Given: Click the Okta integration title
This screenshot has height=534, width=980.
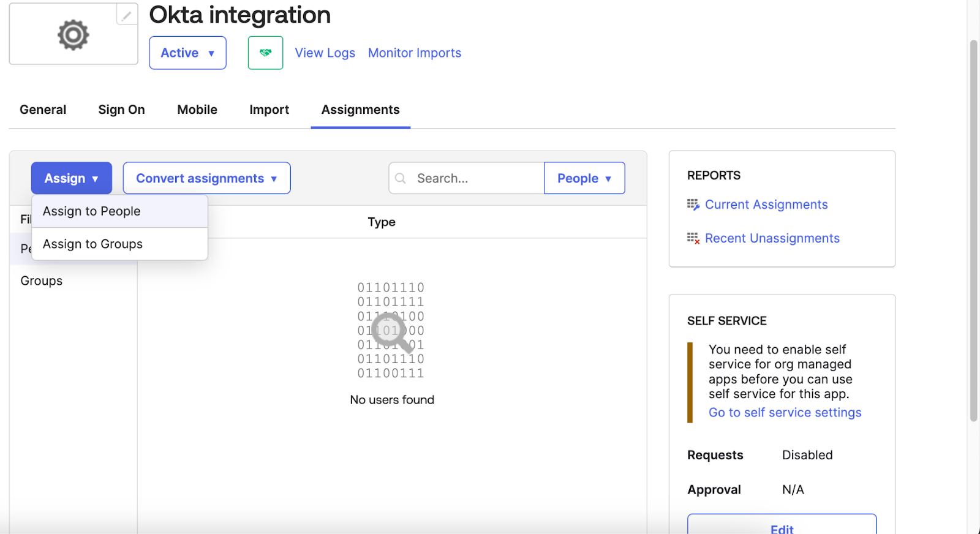Looking at the screenshot, I should point(239,15).
